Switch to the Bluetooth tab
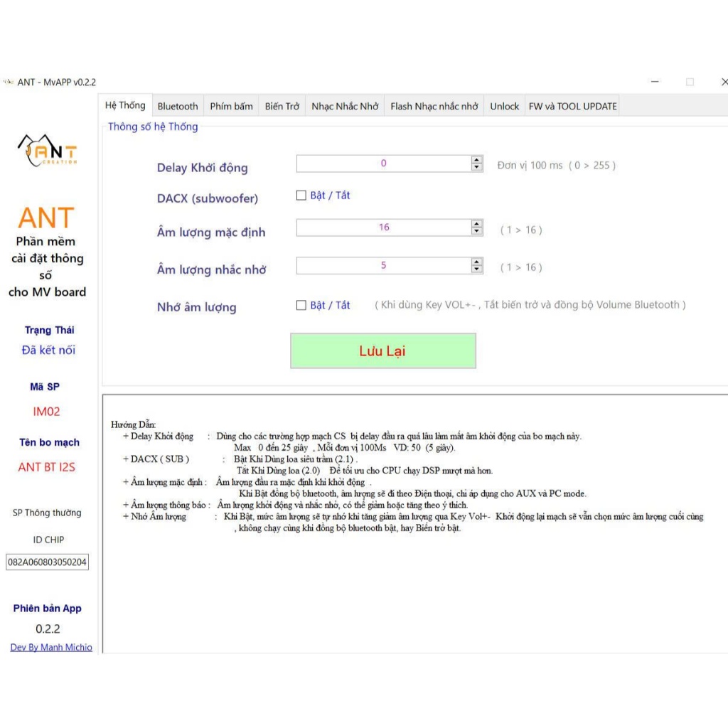 pyautogui.click(x=178, y=106)
